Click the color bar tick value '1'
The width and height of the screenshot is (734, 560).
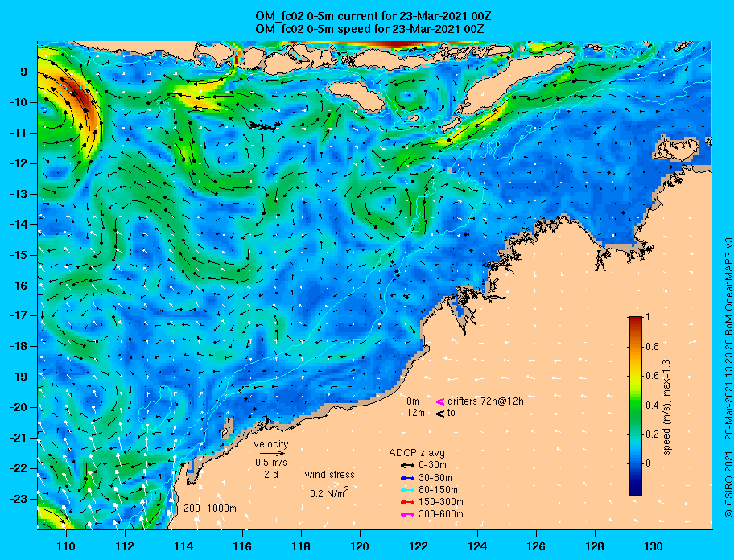pos(648,317)
